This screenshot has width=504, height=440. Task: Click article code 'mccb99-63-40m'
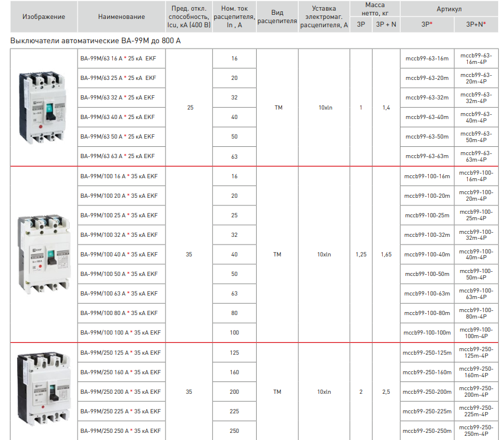click(x=427, y=117)
